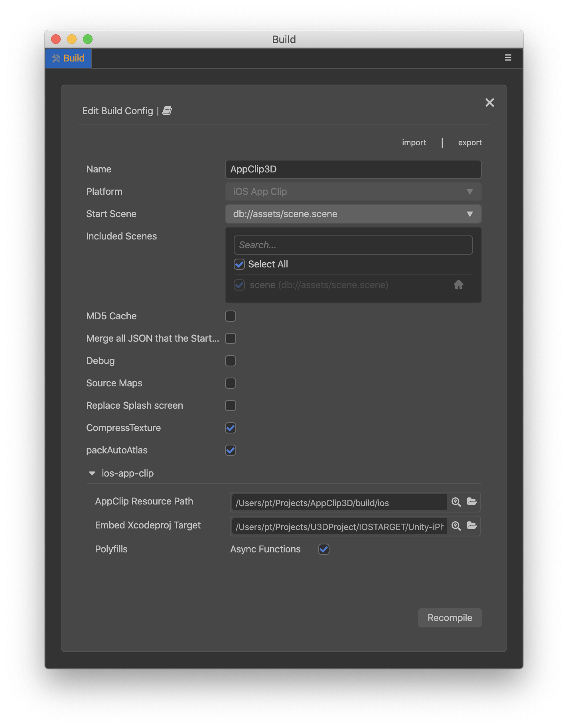568x728 pixels.
Task: Toggle the scene.scene checkbox
Action: pos(239,285)
